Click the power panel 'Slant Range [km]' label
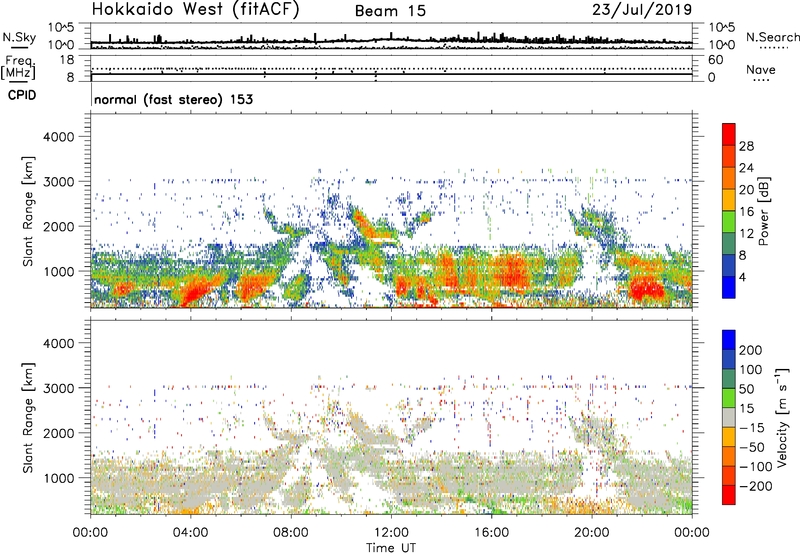 pyautogui.click(x=28, y=211)
